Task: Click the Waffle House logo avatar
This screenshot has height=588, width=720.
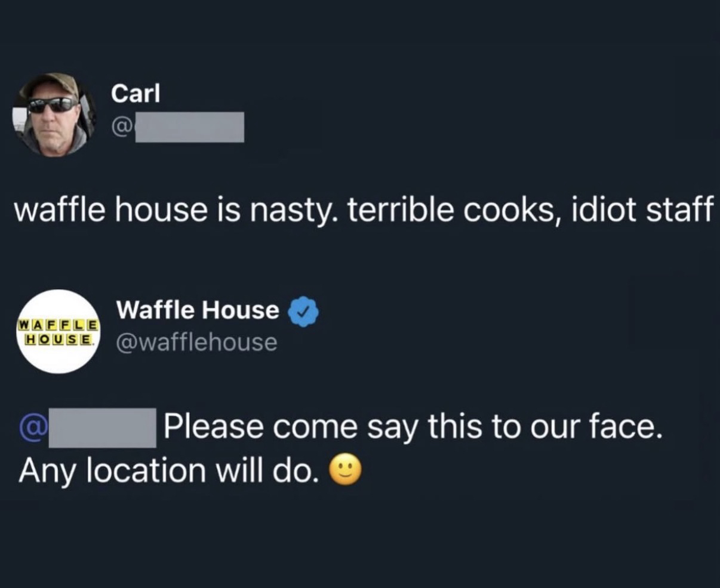Action: [x=58, y=331]
